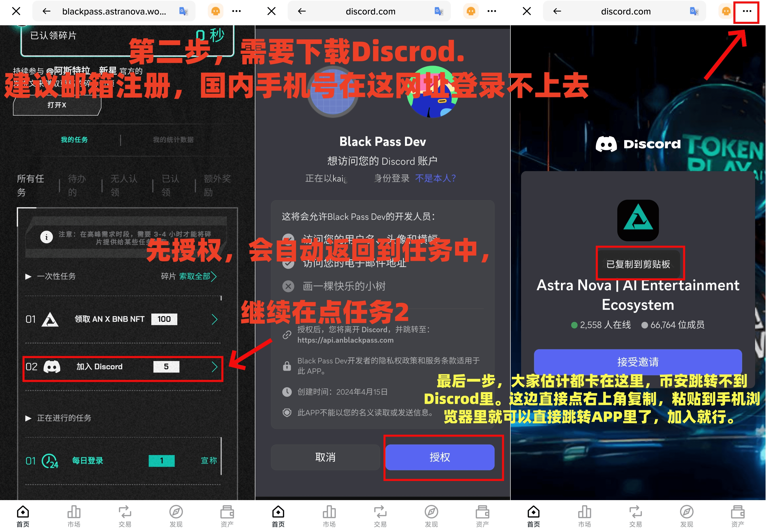Tap the X icon beside 画一棵快乐的小树
766x532 pixels.
(288, 286)
